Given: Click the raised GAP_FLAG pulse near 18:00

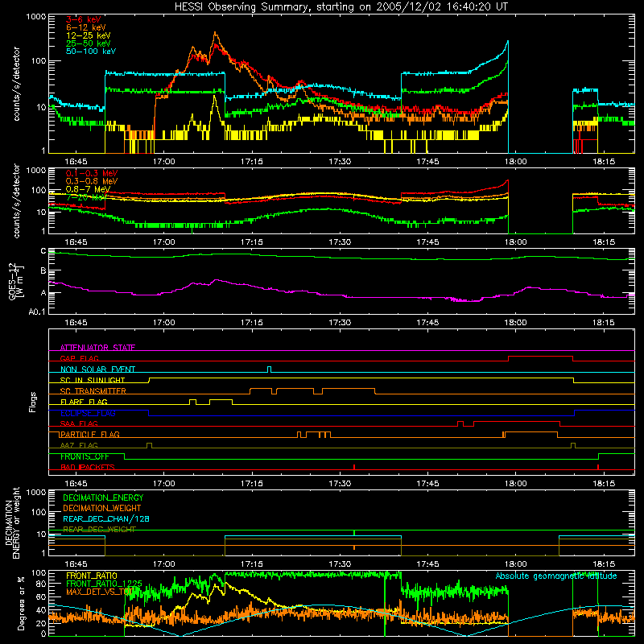Looking at the screenshot, I should tap(540, 358).
